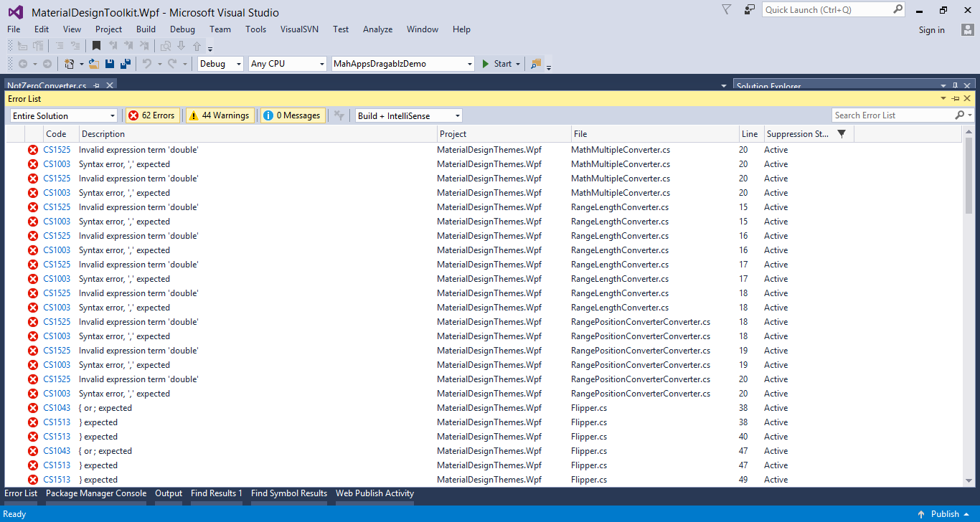980x522 pixels.
Task: Toggle the 62 Errors filter
Action: pos(152,115)
